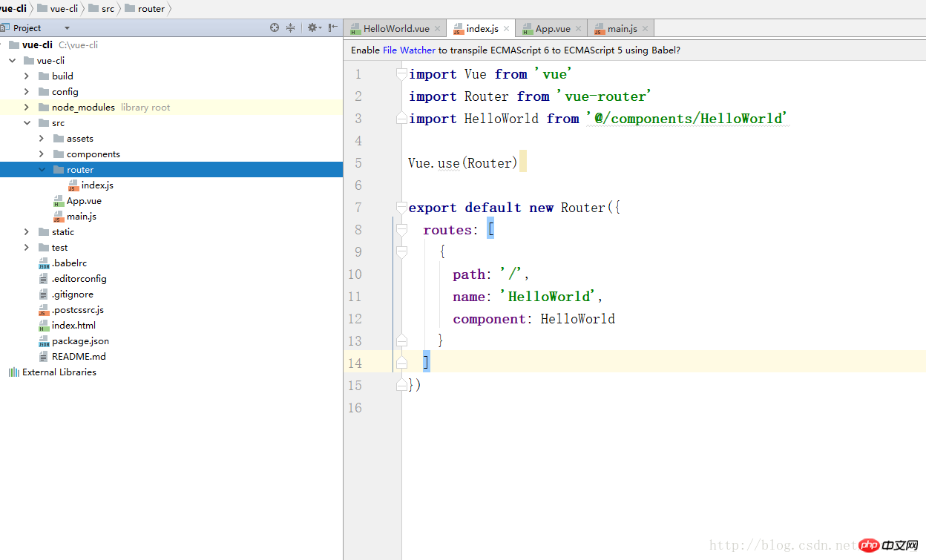This screenshot has width=926, height=560.
Task: Click the package.json file icon
Action: [x=44, y=341]
